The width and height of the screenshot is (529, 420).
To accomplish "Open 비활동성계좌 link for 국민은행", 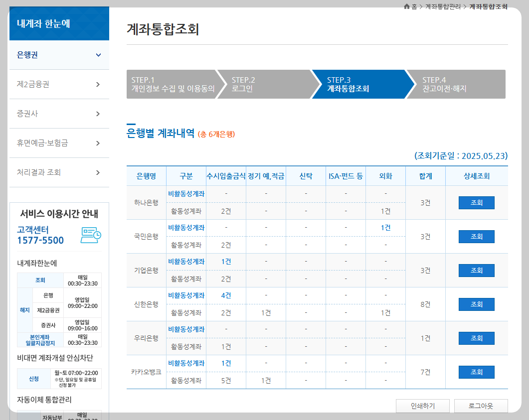I will point(186,228).
